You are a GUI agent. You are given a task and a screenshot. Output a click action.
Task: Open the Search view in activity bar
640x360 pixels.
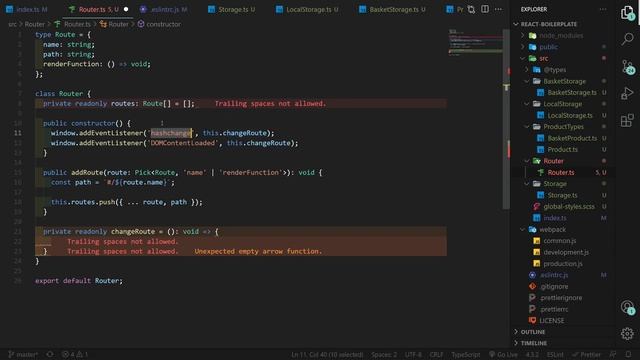click(x=627, y=39)
